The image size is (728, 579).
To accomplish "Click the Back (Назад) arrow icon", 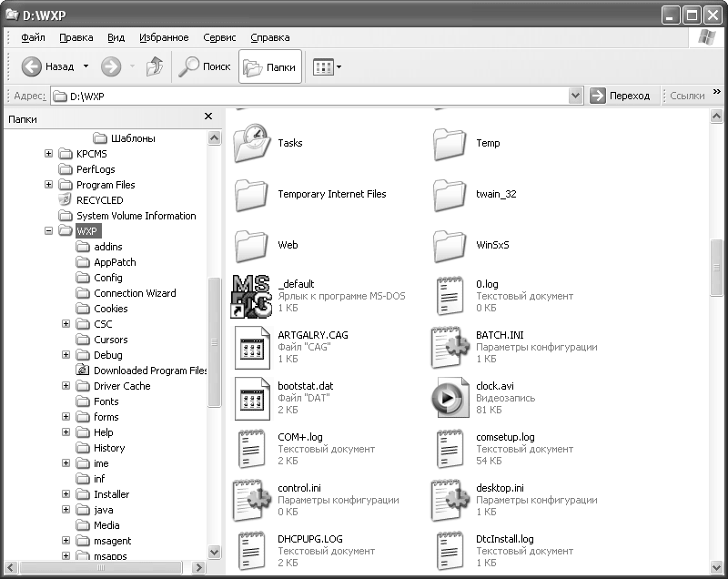I will click(x=32, y=66).
